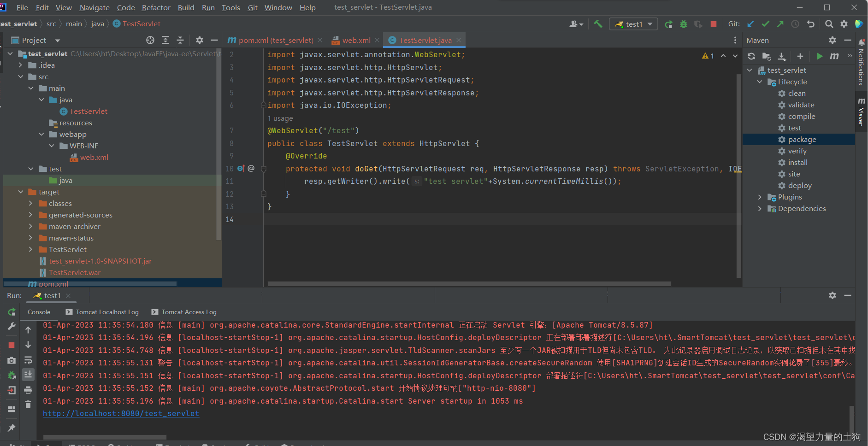Select opened file target icon in Project panel

[x=150, y=40]
